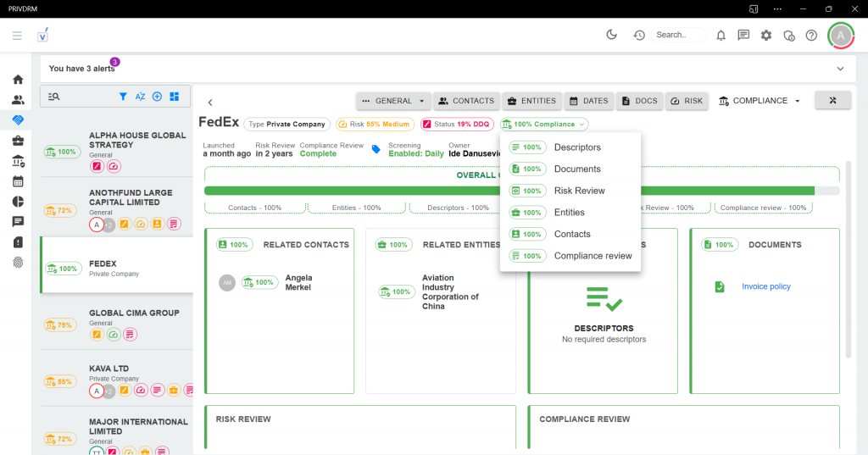Click the DATES tab button
The width and height of the screenshot is (868, 455).
point(587,101)
